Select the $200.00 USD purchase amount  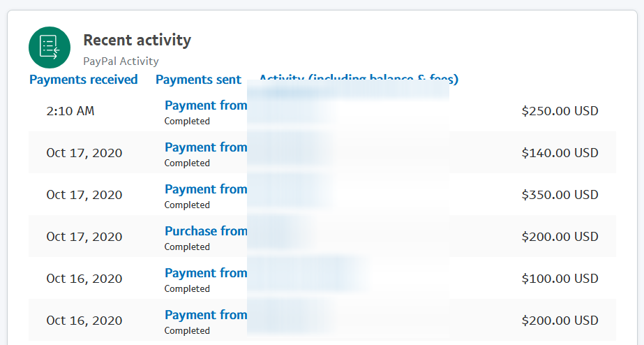tap(560, 237)
